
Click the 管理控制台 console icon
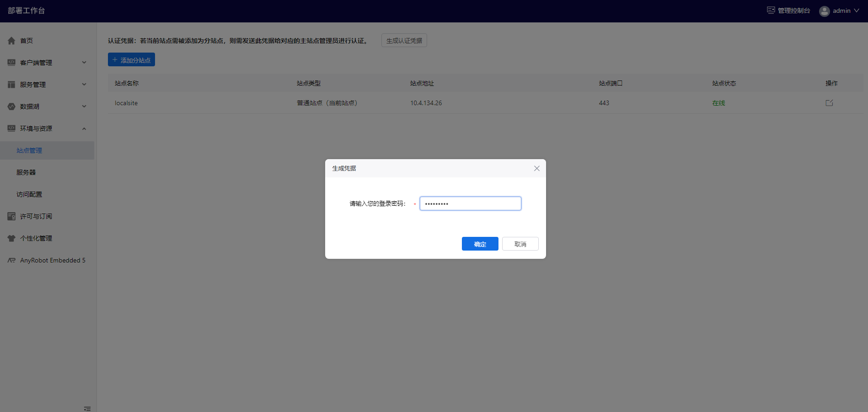[x=771, y=10]
